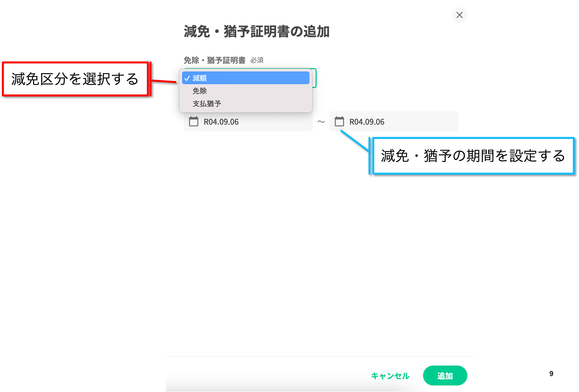Click the checkmark beside 減額
This screenshot has width=579, height=392.
click(x=187, y=78)
